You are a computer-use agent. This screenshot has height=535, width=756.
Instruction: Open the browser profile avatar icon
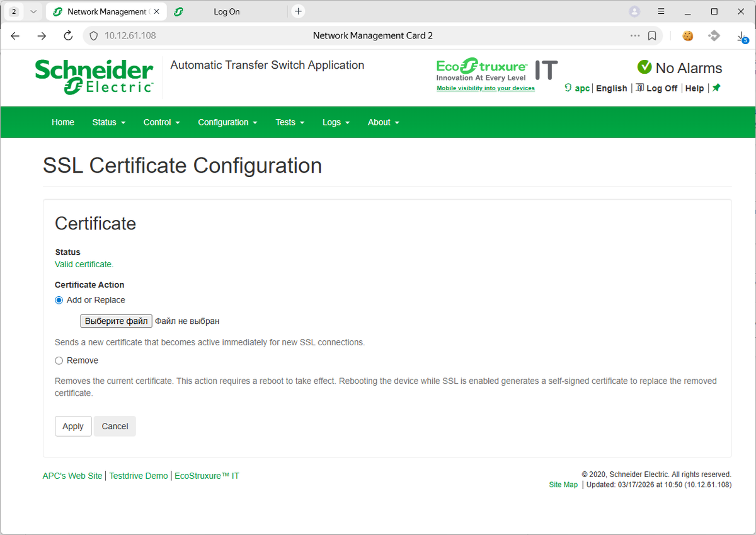[634, 11]
